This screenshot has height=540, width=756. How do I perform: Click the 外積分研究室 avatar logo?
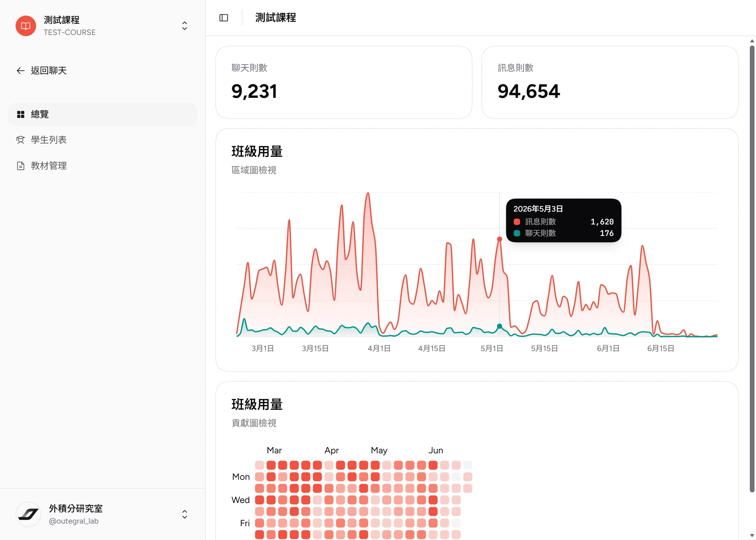coord(28,514)
